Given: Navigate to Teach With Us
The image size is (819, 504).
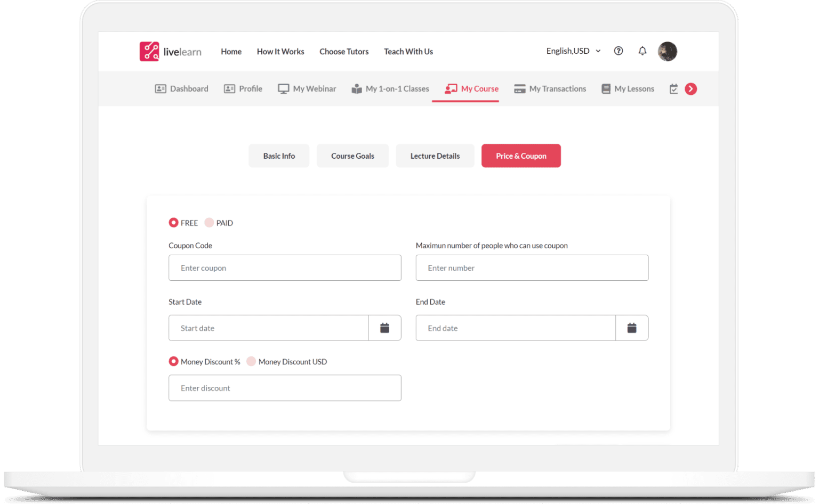Looking at the screenshot, I should [x=408, y=51].
